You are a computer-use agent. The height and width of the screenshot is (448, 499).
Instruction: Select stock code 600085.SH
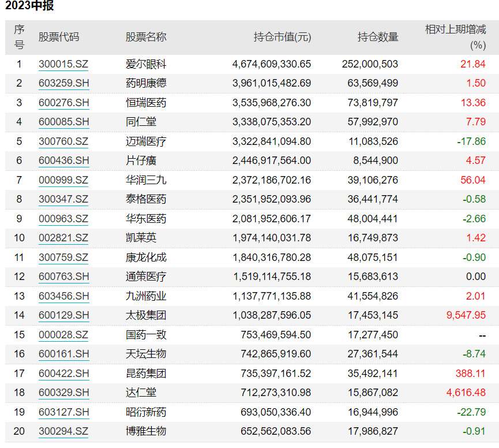63,122
